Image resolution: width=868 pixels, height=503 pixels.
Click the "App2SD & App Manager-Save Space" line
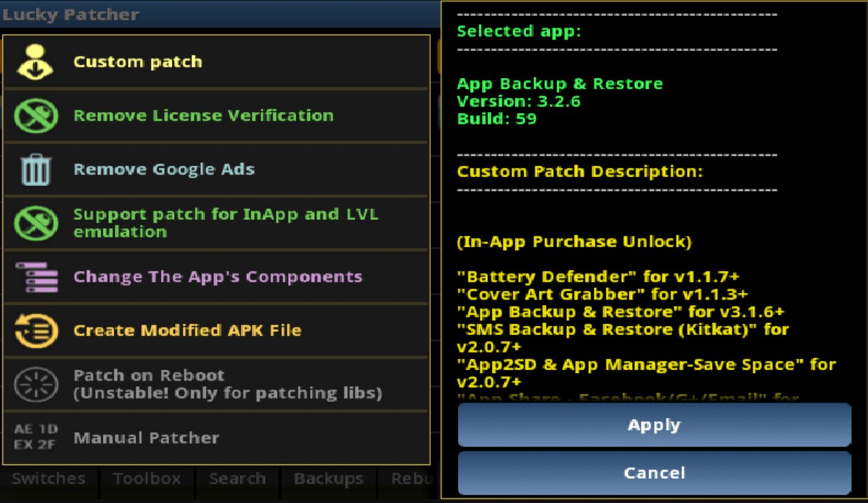pyautogui.click(x=646, y=373)
